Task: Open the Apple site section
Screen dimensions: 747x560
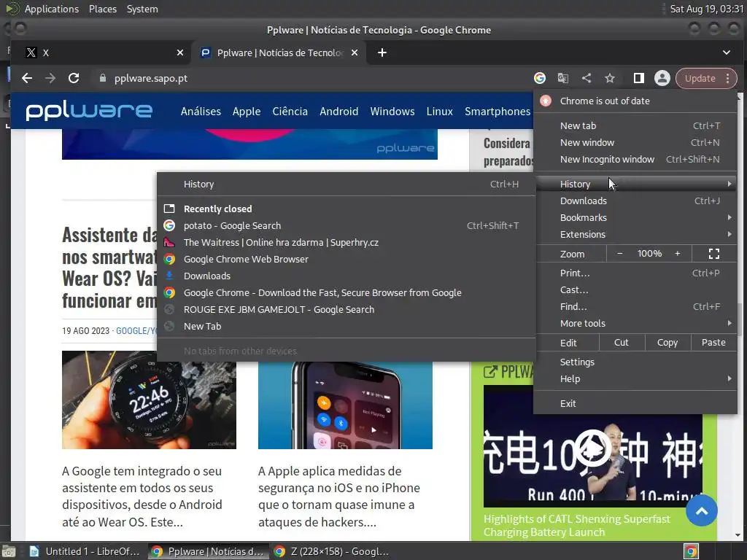Action: click(x=247, y=112)
